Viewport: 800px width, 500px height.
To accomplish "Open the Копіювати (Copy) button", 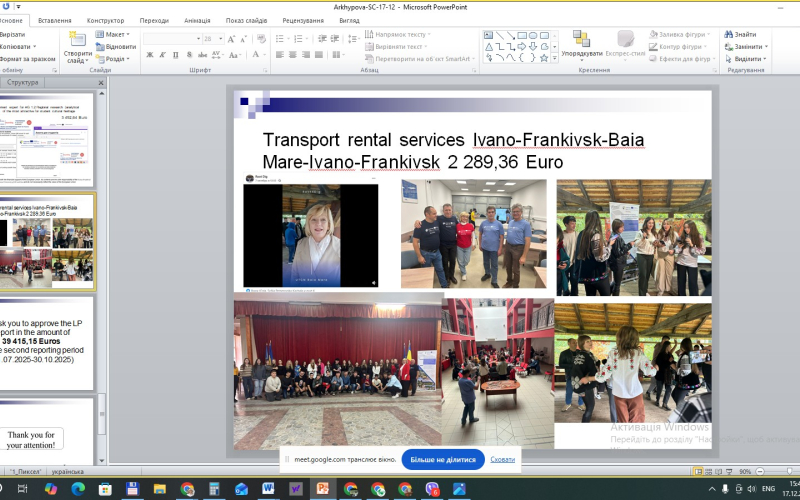I will click(x=18, y=46).
